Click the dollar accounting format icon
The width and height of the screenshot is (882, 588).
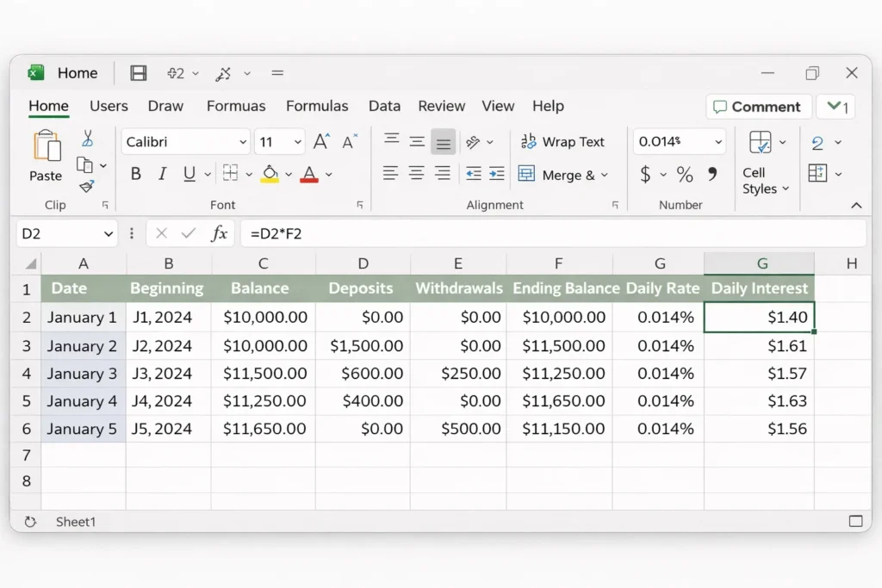(x=648, y=174)
